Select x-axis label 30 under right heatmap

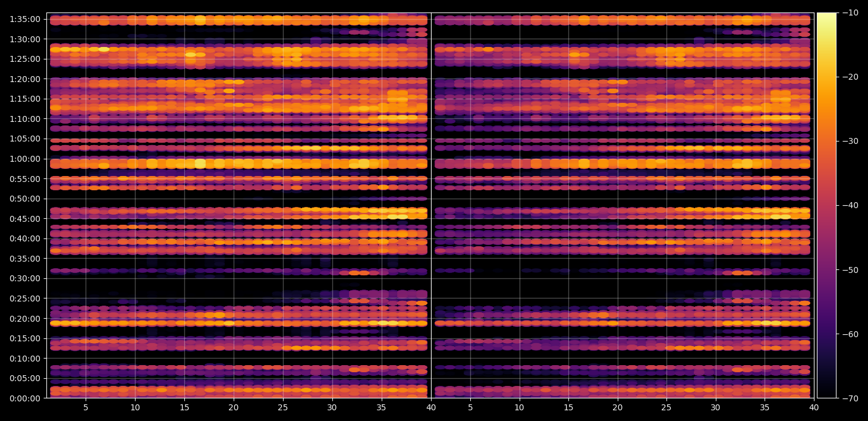(716, 408)
